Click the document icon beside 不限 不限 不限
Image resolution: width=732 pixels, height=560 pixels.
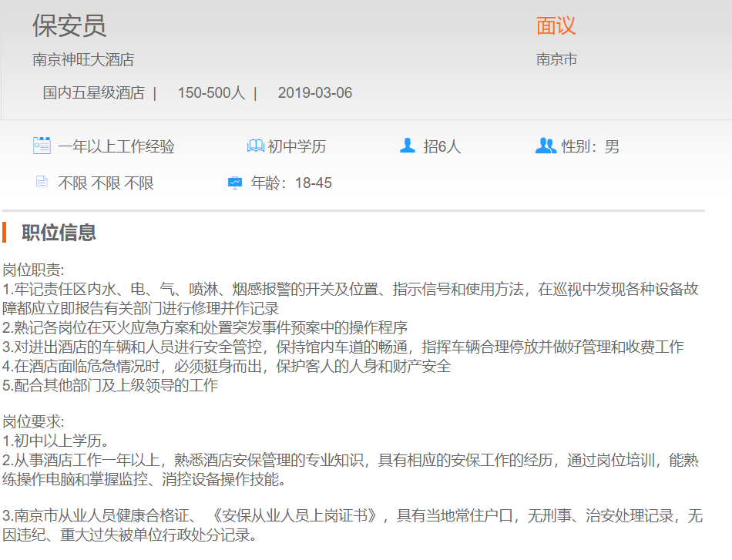click(42, 183)
